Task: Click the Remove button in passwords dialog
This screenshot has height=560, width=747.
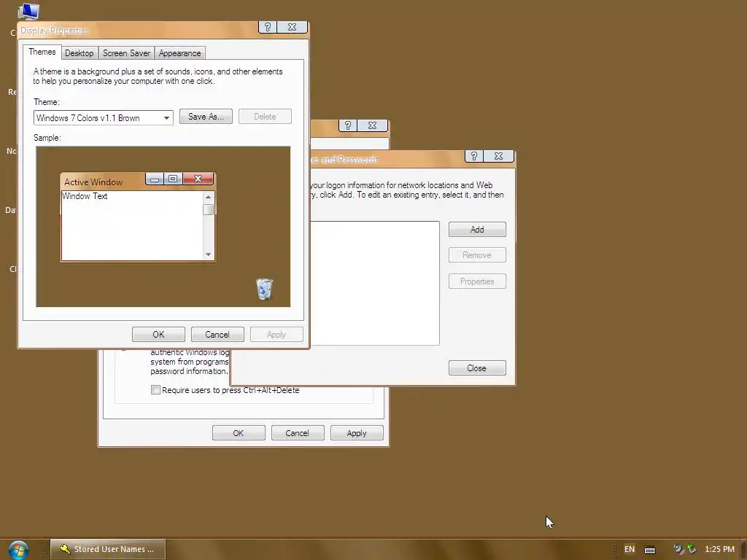Action: pyautogui.click(x=477, y=255)
